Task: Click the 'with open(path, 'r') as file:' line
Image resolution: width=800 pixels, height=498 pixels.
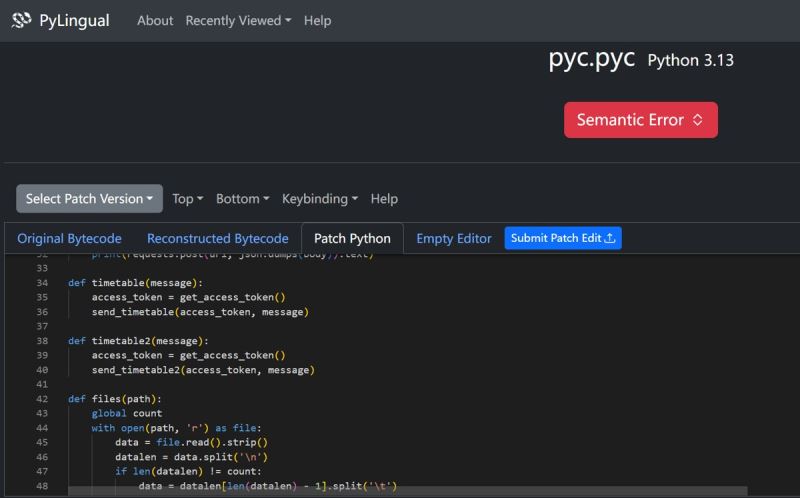Action: click(x=177, y=428)
